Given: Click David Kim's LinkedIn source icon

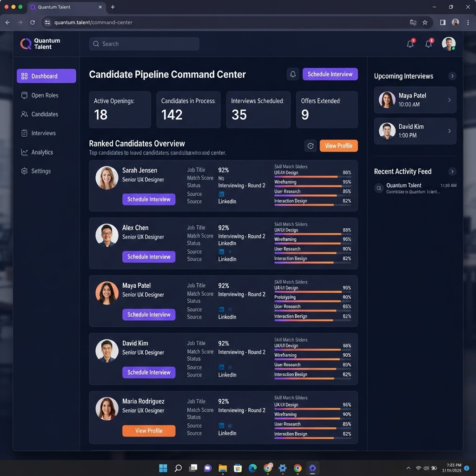Looking at the screenshot, I should point(221,367).
